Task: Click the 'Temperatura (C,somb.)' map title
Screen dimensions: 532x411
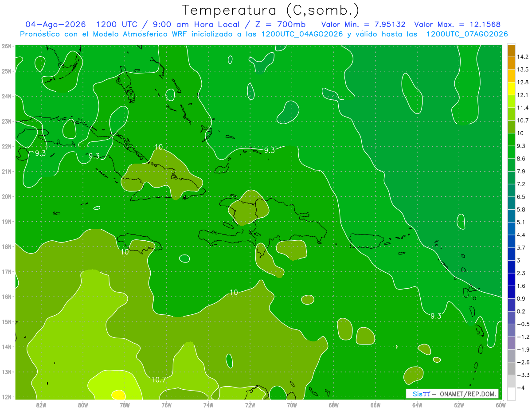Action: click(x=270, y=10)
